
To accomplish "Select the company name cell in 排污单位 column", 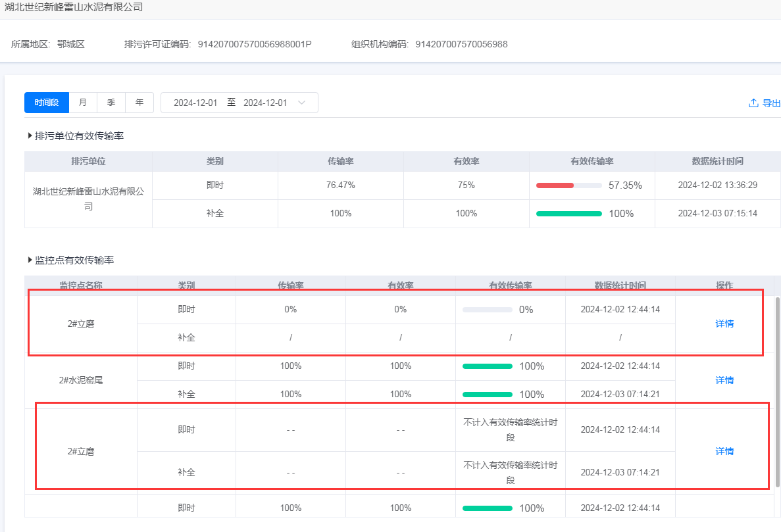I will point(88,199).
